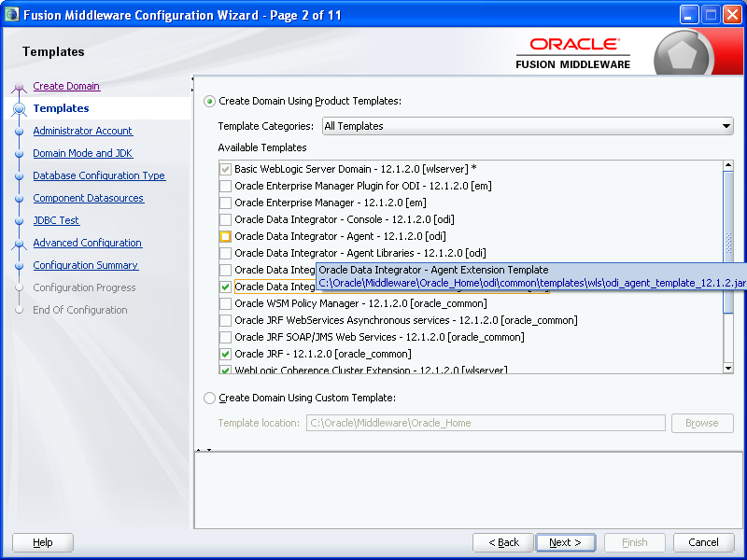
Task: Click the Administrator Account step bullet icon
Action: (19, 132)
